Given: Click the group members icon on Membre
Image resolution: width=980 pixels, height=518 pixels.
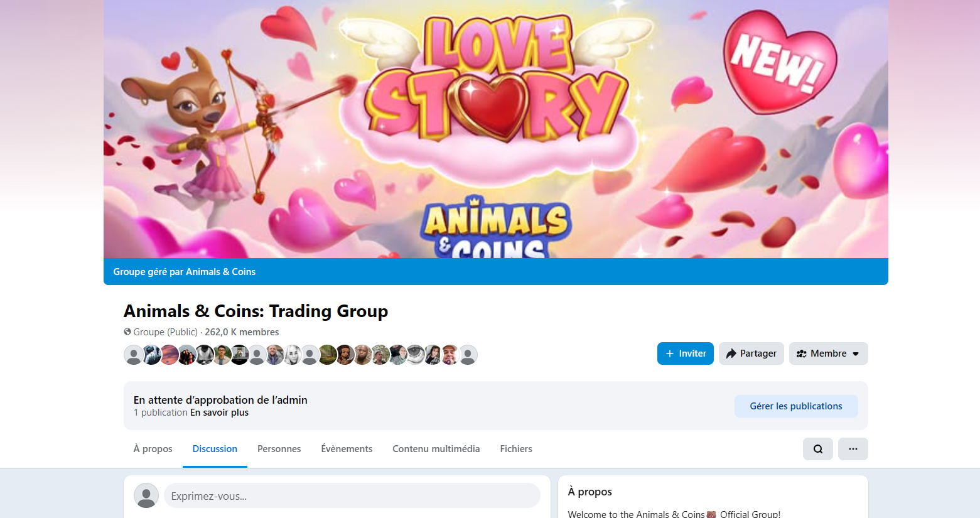Looking at the screenshot, I should pyautogui.click(x=801, y=353).
